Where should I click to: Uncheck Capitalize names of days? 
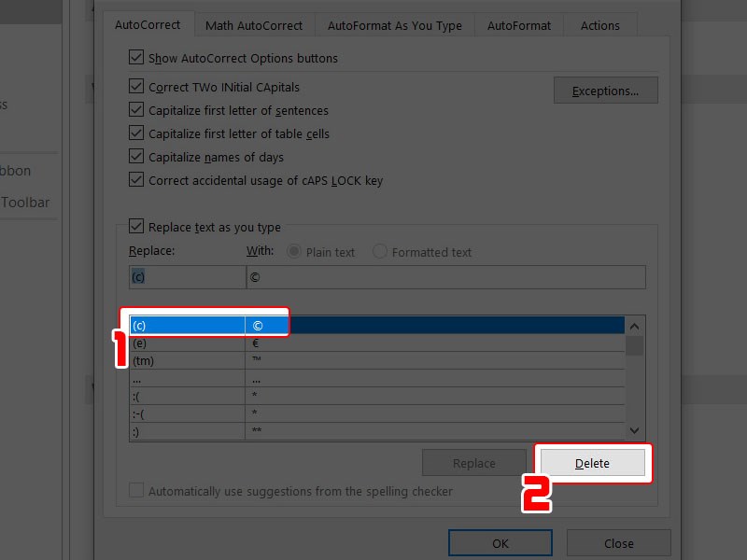(x=136, y=157)
